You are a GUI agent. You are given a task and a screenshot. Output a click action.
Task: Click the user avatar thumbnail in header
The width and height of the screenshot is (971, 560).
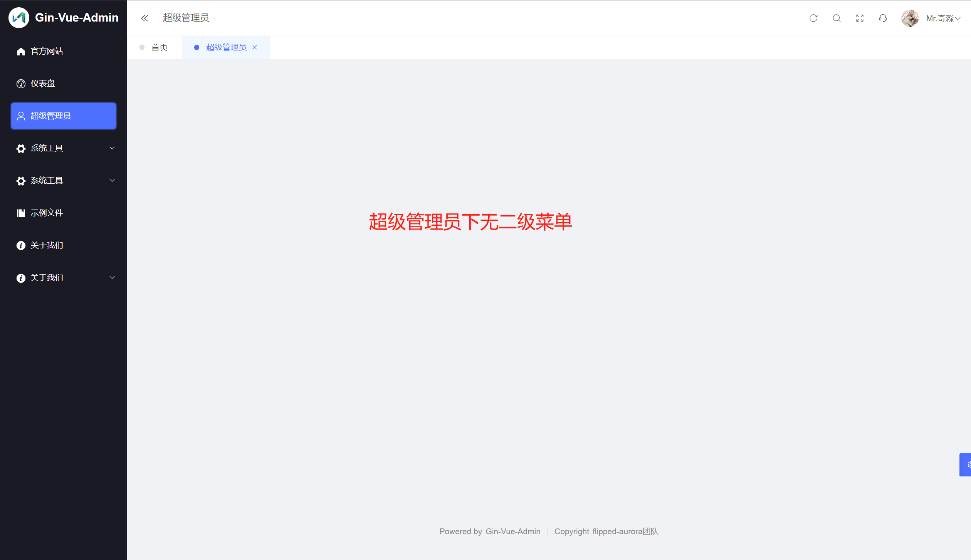click(910, 18)
